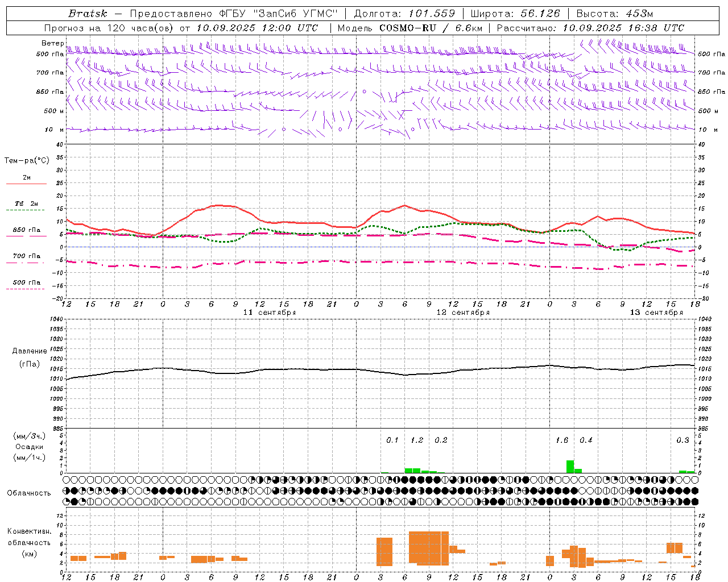This screenshot has height=582, width=728.
Task: Click the '1.2' precipitation amount
Action: (x=417, y=440)
